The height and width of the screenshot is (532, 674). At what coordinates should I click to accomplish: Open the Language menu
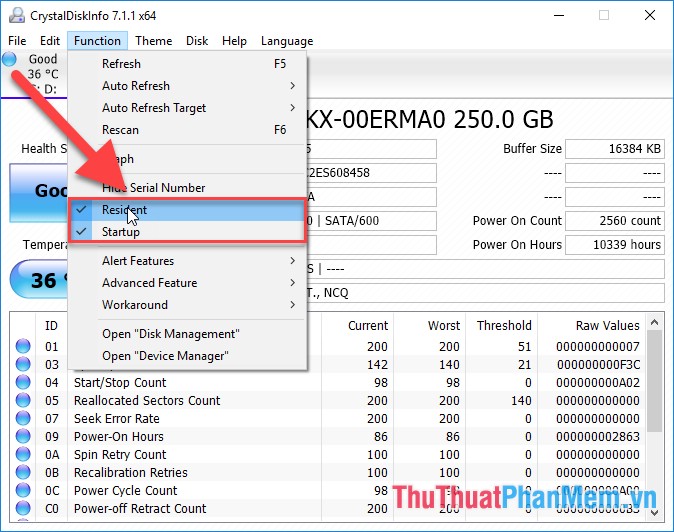[x=287, y=41]
